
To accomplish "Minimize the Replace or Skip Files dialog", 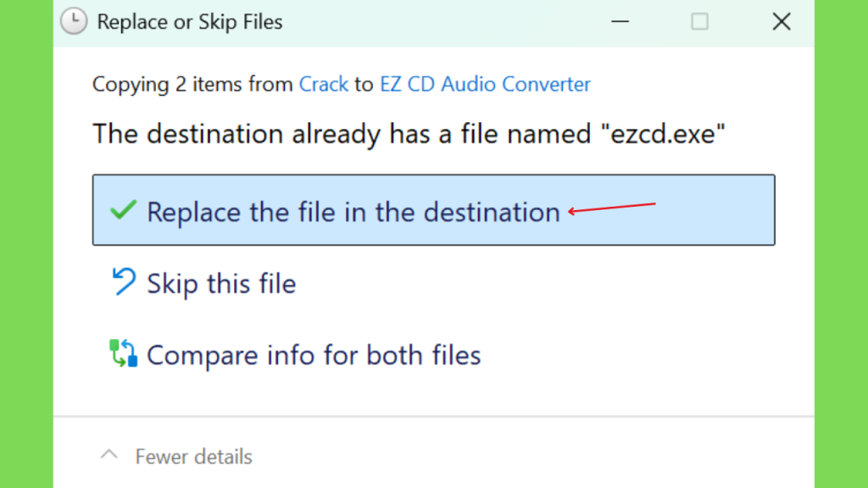I will (620, 21).
